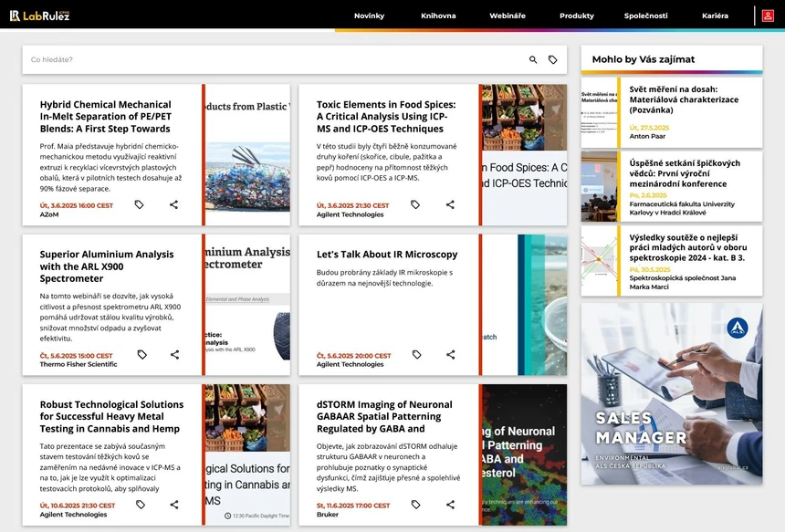Open 'Robust Technological Solutions' title
Image resolution: width=785 pixels, height=532 pixels.
click(x=111, y=416)
